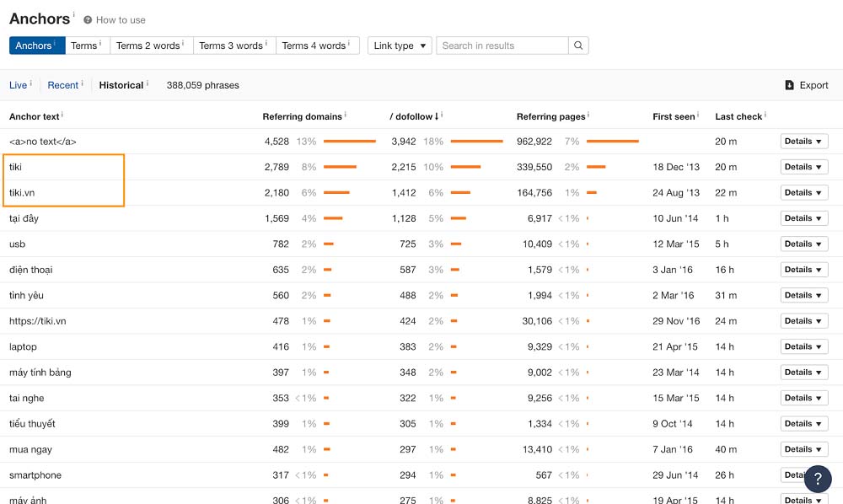Click info icon beside Referring domains header

pyautogui.click(x=345, y=115)
